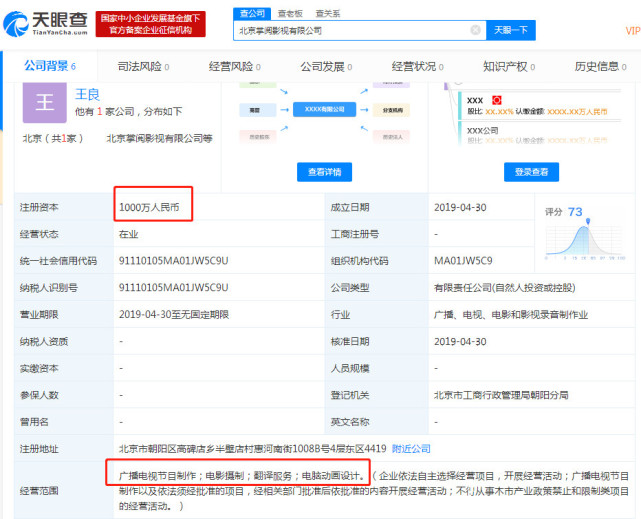This screenshot has height=519, width=641.
Task: Click the 天眼一下 search button
Action: pos(511,30)
